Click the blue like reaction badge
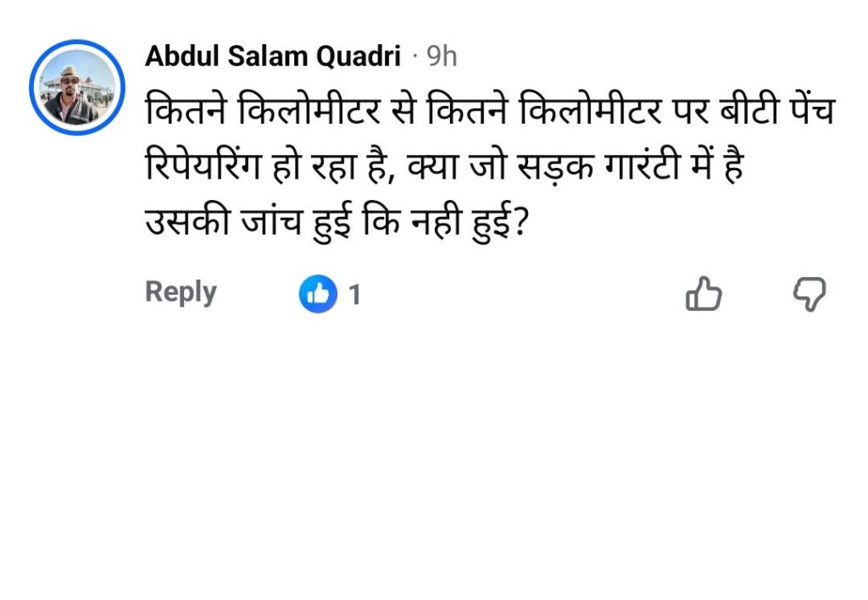 pos(318,295)
